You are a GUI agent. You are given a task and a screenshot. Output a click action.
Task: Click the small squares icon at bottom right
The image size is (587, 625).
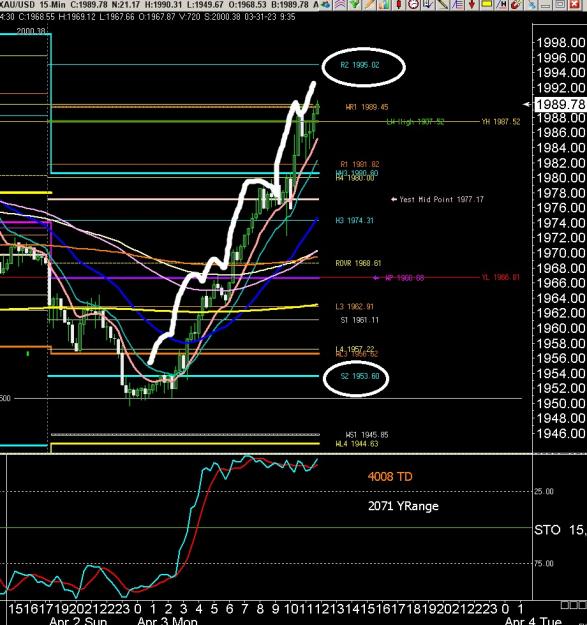tap(573, 605)
